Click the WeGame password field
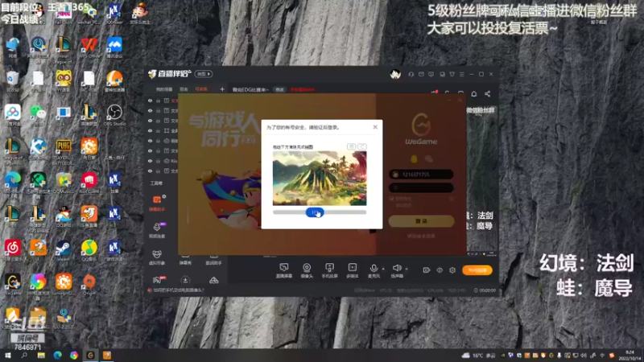 coord(421,187)
